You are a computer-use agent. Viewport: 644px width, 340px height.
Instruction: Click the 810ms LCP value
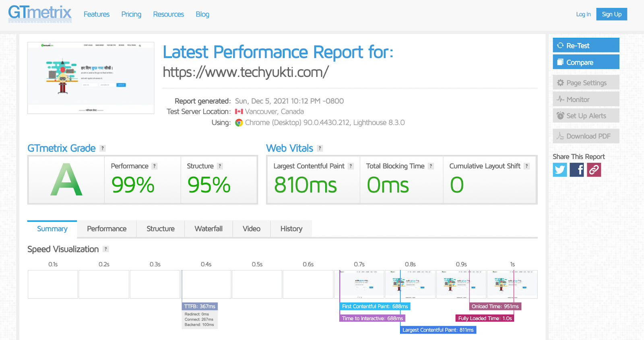[x=305, y=185]
